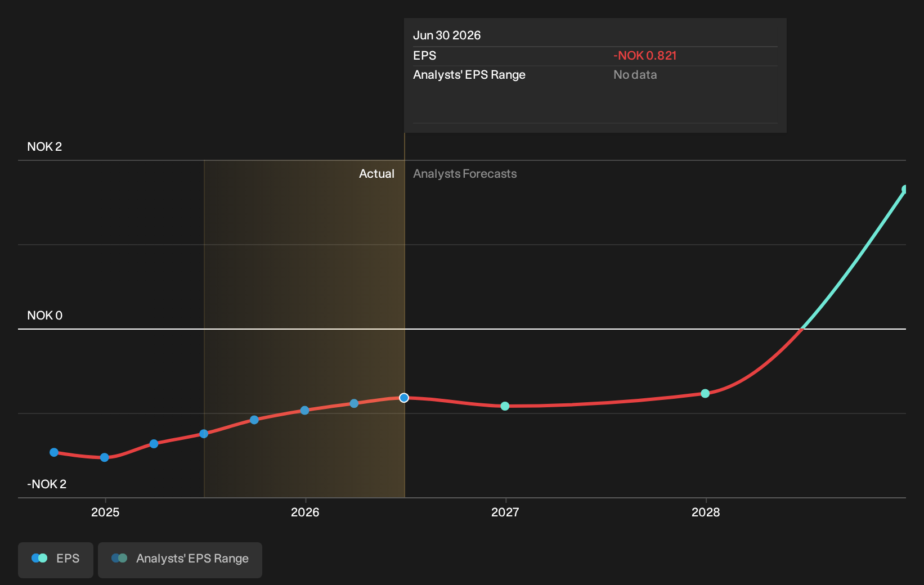Click the 2026 x-axis label
924x585 pixels.
[x=305, y=512]
